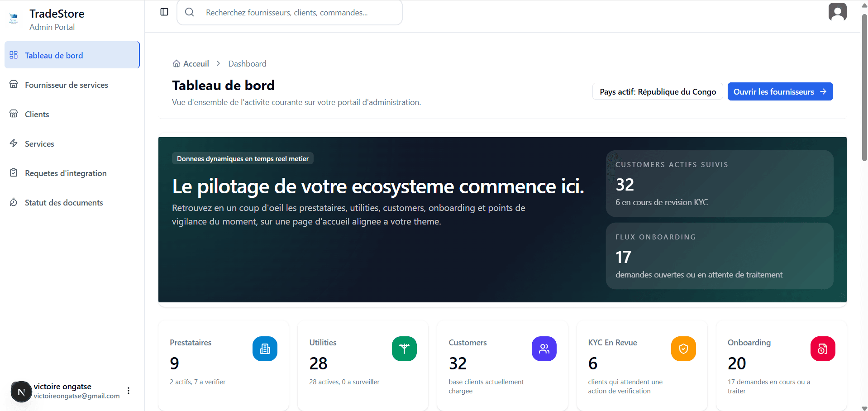This screenshot has width=868, height=411.
Task: Toggle the sidebar collapse icon
Action: pos(164,12)
